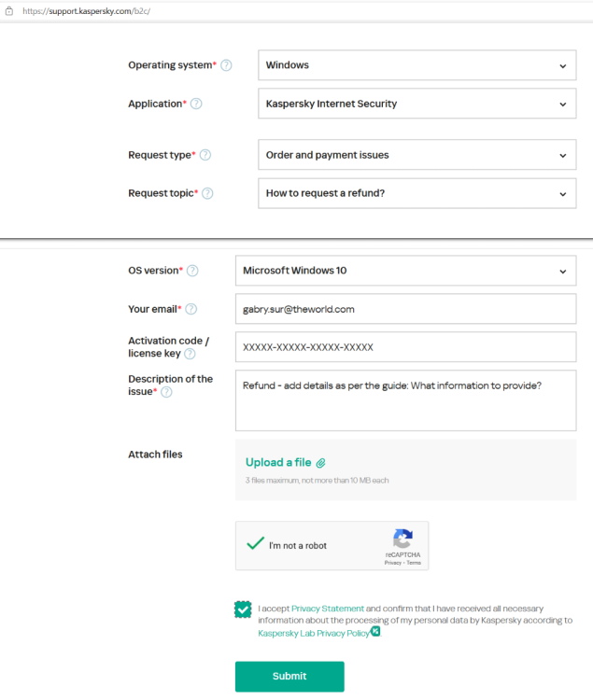Open the OS version dropdown
The width and height of the screenshot is (593, 700).
[405, 271]
